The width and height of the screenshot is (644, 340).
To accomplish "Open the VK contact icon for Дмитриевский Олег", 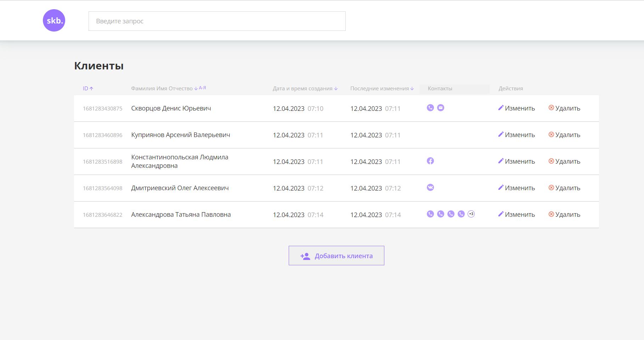I will click(430, 187).
